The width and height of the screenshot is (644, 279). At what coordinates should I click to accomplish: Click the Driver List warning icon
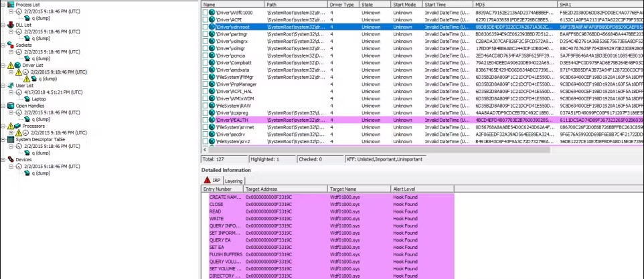(x=11, y=65)
